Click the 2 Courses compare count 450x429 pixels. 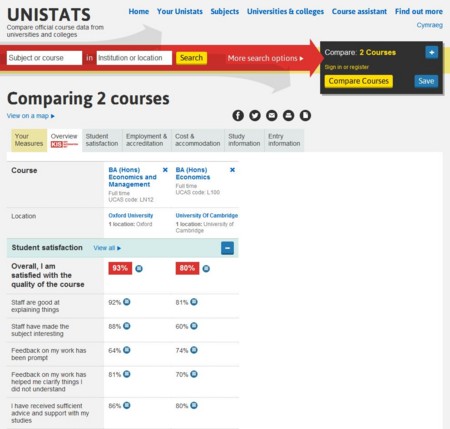click(x=378, y=52)
